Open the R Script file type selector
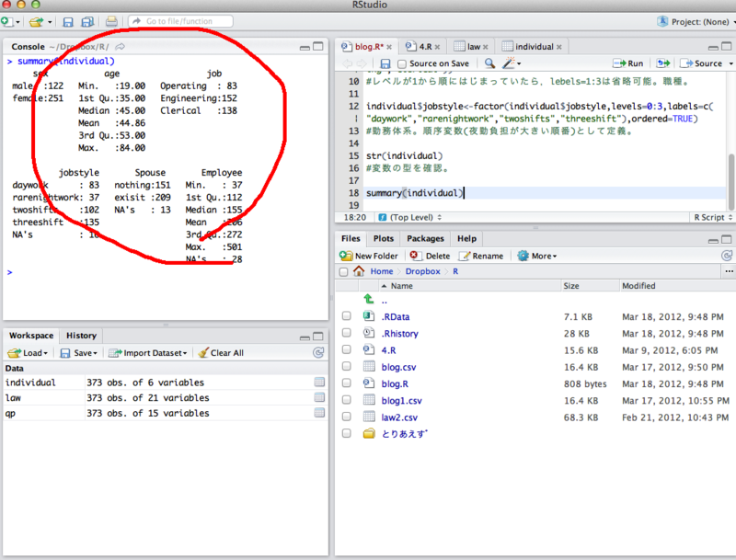 pos(712,217)
